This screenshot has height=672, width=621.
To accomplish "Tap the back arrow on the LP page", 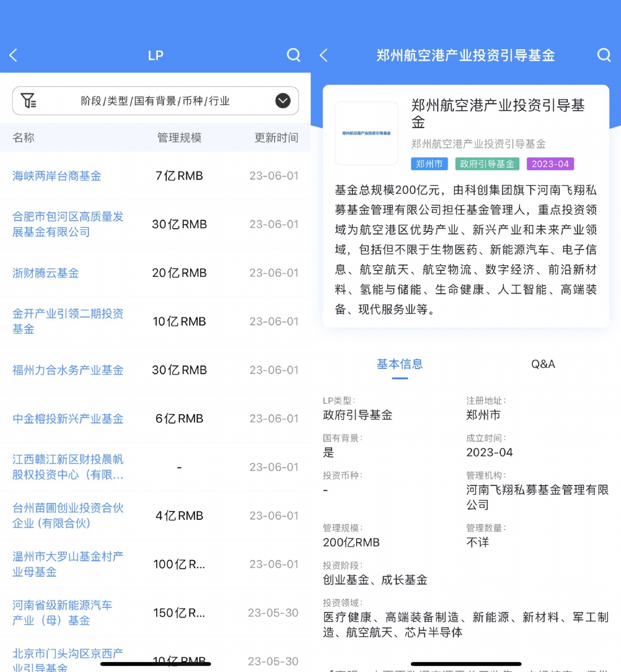I will click(x=13, y=55).
